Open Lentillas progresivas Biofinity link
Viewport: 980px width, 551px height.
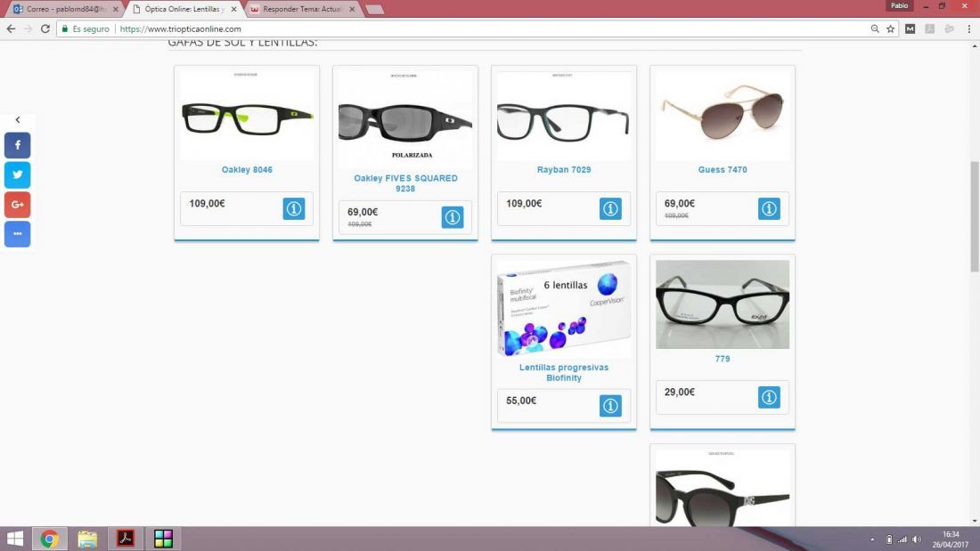564,372
